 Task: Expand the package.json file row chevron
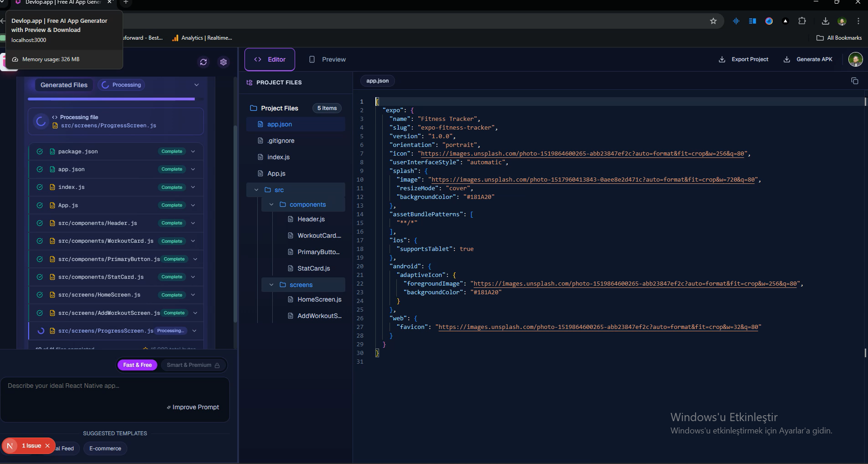click(193, 151)
